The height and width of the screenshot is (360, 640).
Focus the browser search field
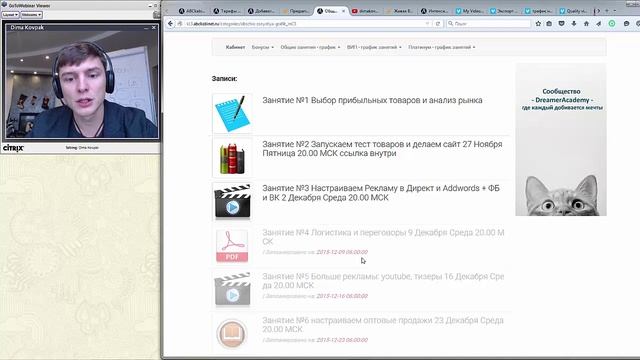(x=488, y=24)
